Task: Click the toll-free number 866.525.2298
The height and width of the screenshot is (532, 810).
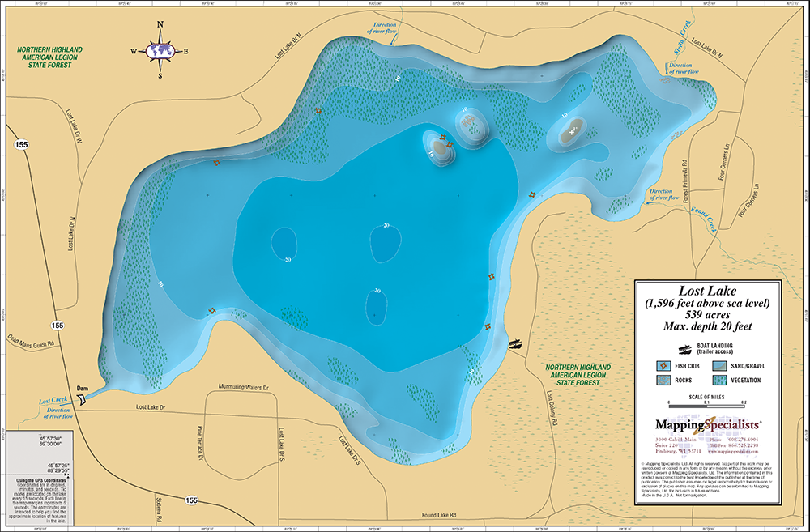Action: [743, 445]
